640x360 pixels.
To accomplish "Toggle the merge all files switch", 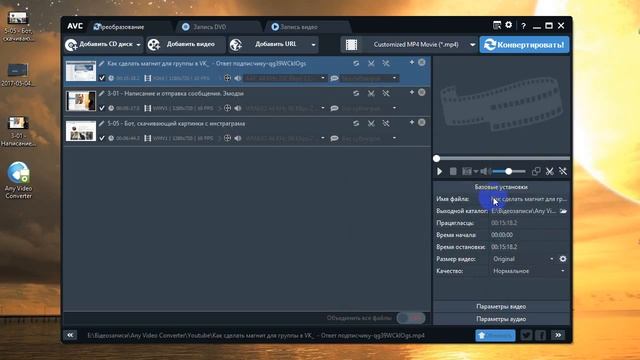I will point(411,318).
